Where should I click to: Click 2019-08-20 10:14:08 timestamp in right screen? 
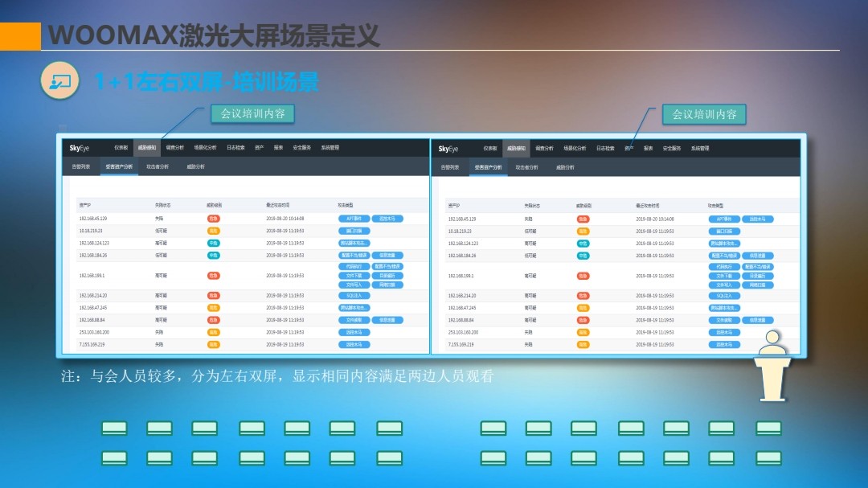(x=655, y=219)
